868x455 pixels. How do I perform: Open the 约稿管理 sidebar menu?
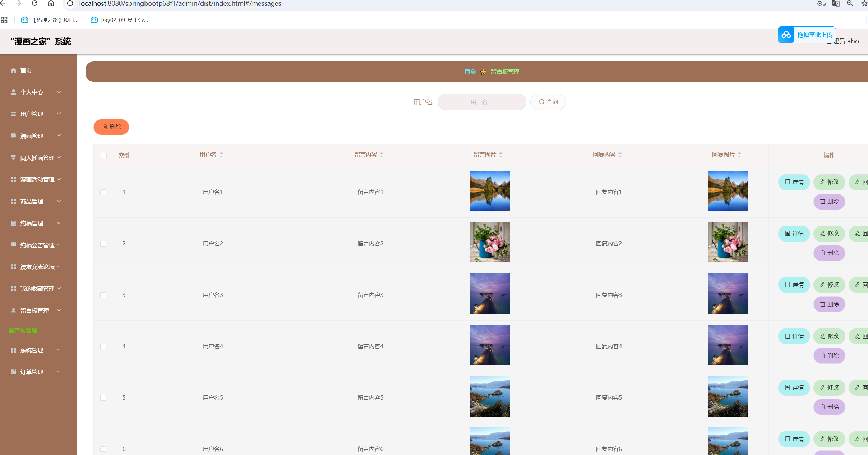click(38, 223)
